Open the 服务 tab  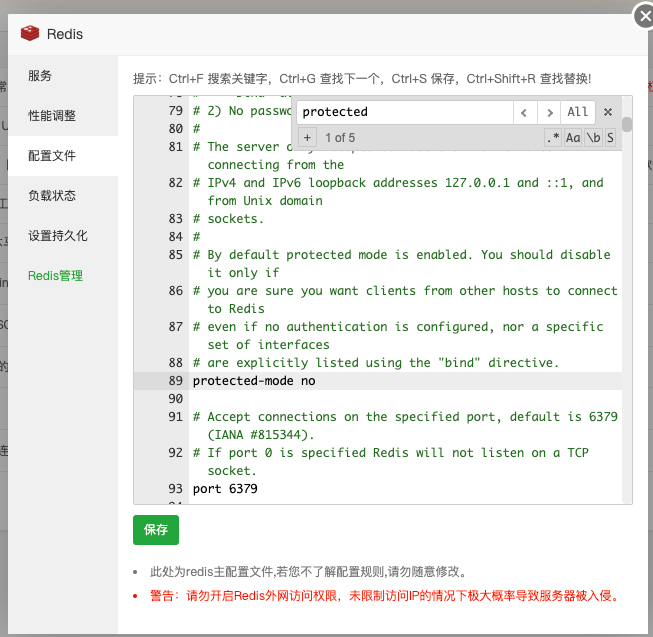[63, 76]
